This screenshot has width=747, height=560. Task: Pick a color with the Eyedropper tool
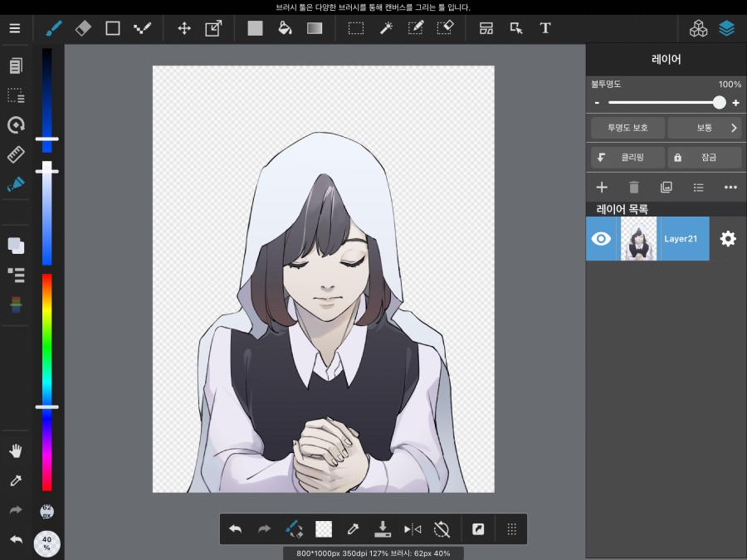[x=15, y=480]
